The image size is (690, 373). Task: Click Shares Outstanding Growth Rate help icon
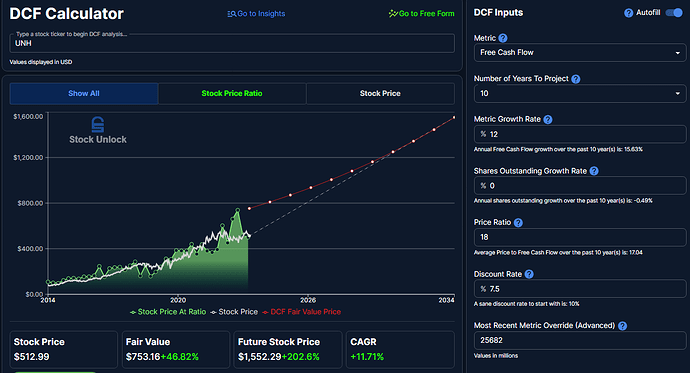point(594,171)
